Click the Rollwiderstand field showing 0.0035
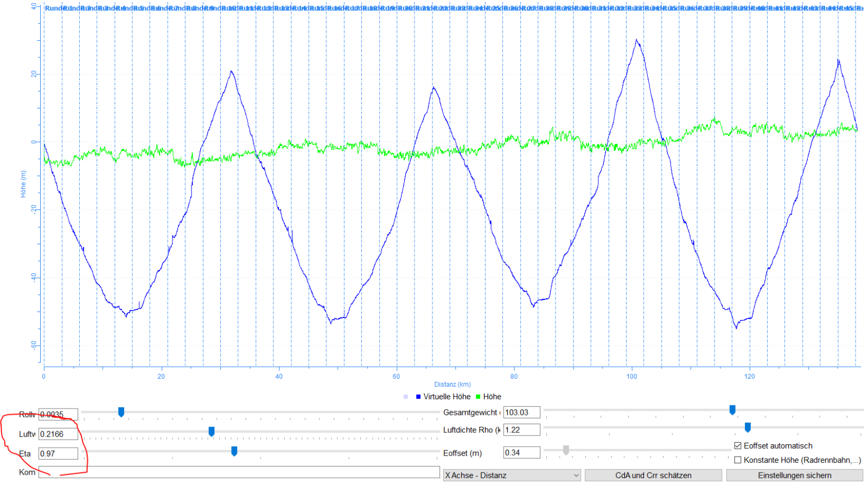This screenshot has height=485, width=868. [x=58, y=414]
